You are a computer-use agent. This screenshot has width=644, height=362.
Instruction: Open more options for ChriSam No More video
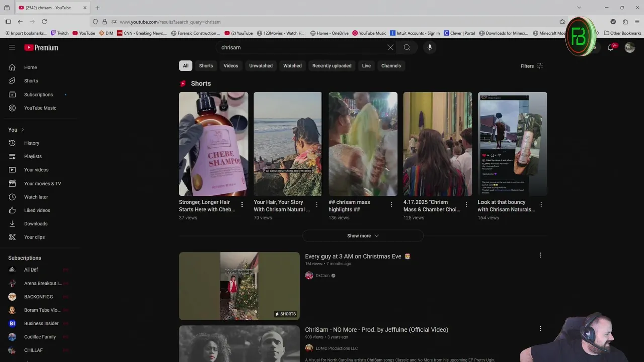click(540, 328)
